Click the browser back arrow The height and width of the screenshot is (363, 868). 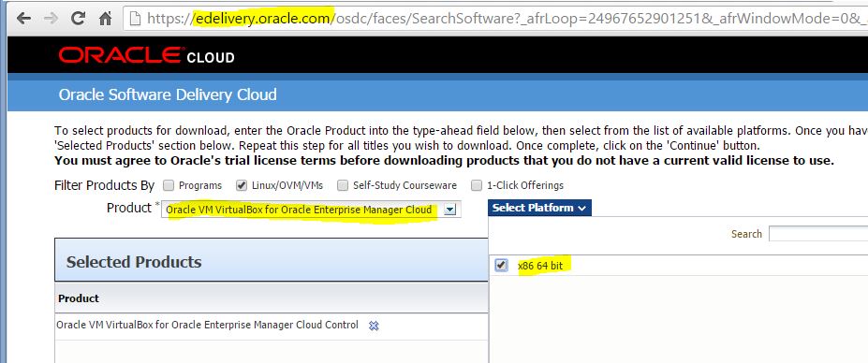[x=23, y=19]
